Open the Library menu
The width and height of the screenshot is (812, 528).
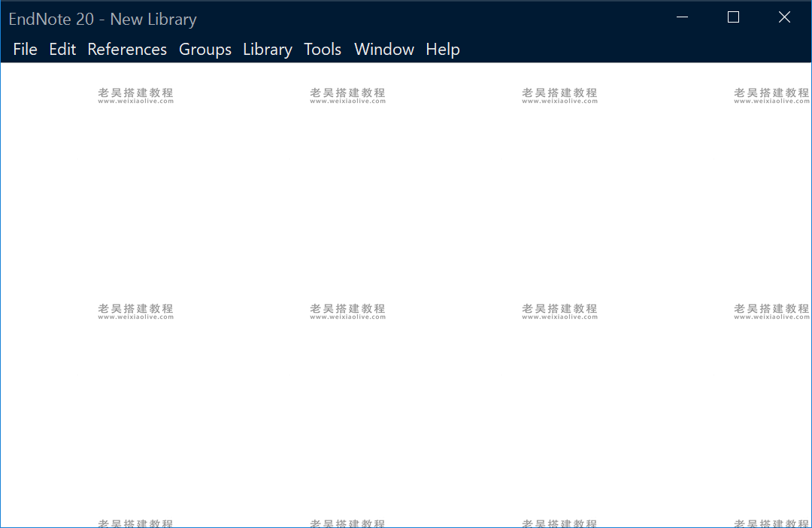pyautogui.click(x=267, y=50)
